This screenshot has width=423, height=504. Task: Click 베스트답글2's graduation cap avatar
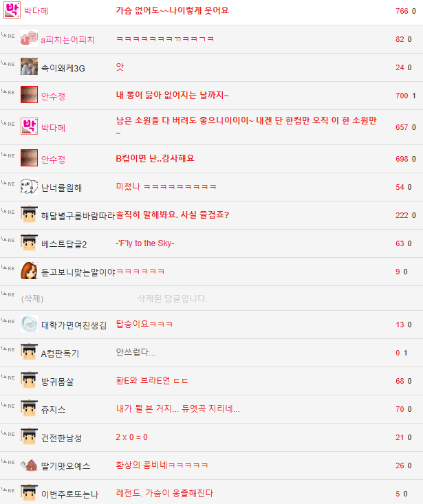point(30,242)
